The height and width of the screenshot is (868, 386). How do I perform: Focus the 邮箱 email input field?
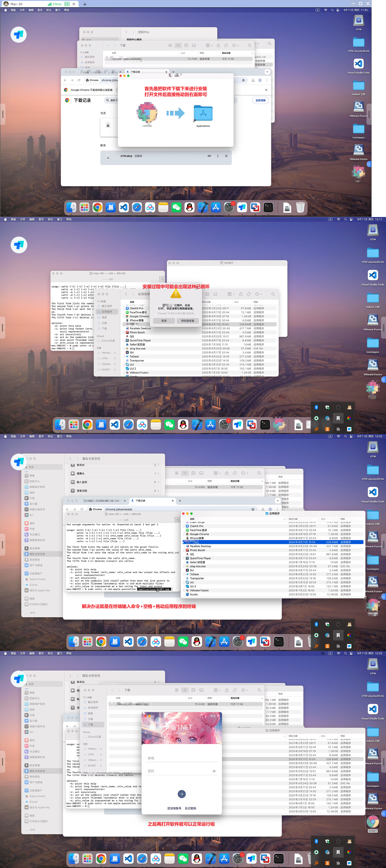181,758
